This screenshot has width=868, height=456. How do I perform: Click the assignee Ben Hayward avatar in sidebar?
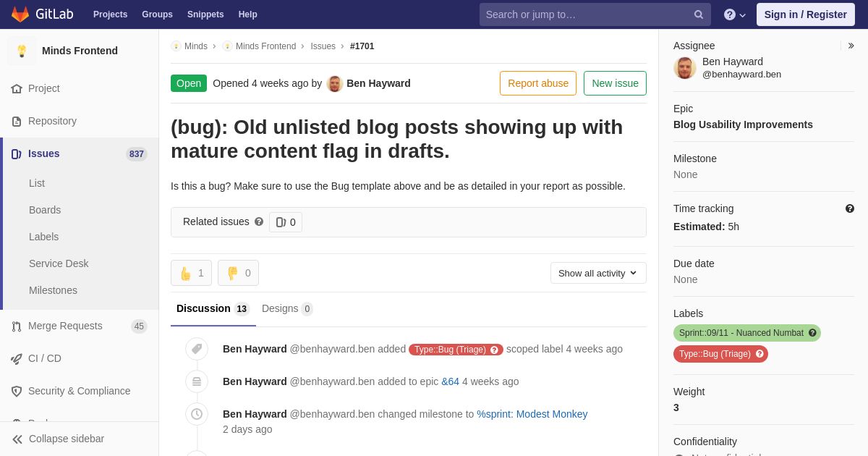(685, 68)
